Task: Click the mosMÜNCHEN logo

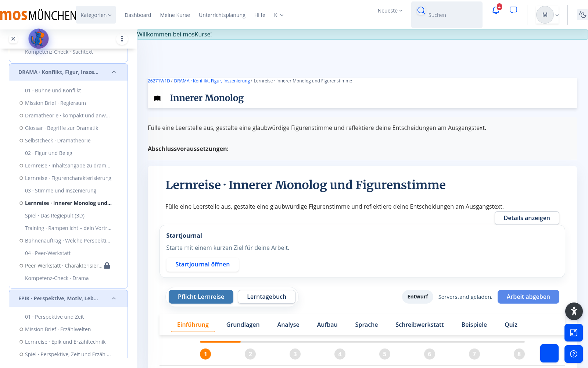Action: point(38,15)
